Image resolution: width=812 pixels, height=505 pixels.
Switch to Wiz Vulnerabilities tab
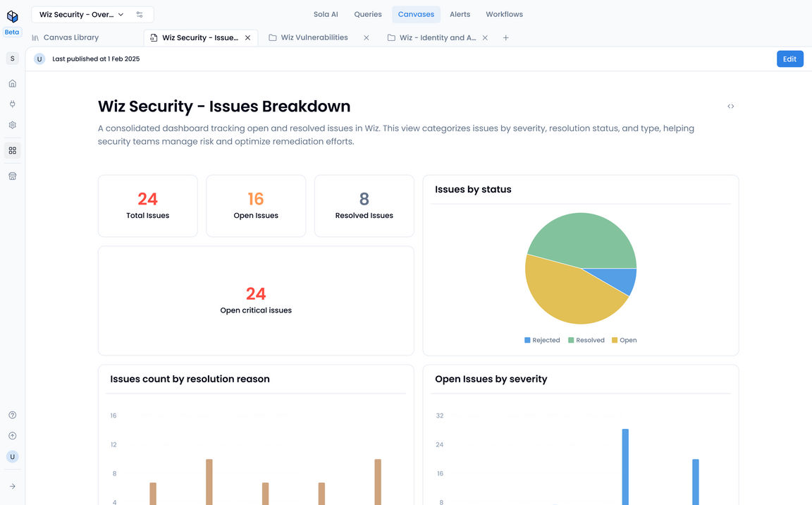pos(314,37)
